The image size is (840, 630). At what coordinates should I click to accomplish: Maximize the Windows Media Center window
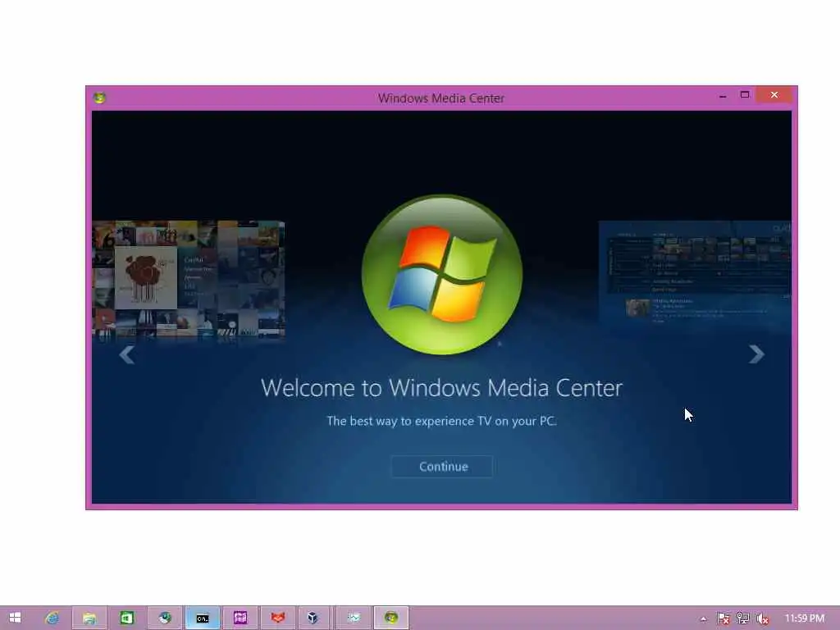pos(745,95)
